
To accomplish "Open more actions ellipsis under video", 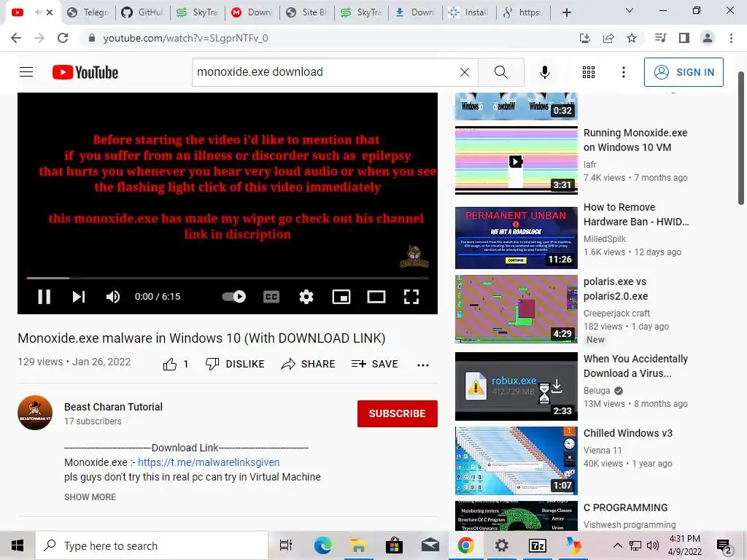I will 423,365.
